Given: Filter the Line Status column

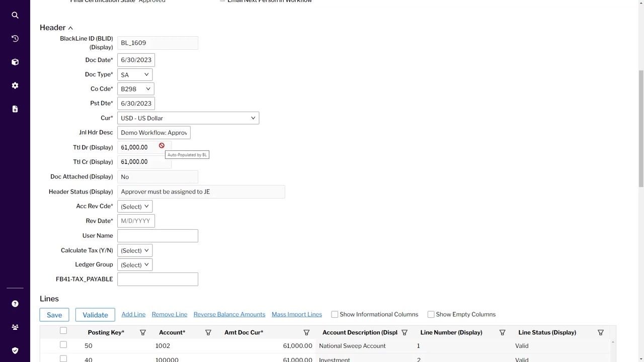Looking at the screenshot, I should point(601,333).
